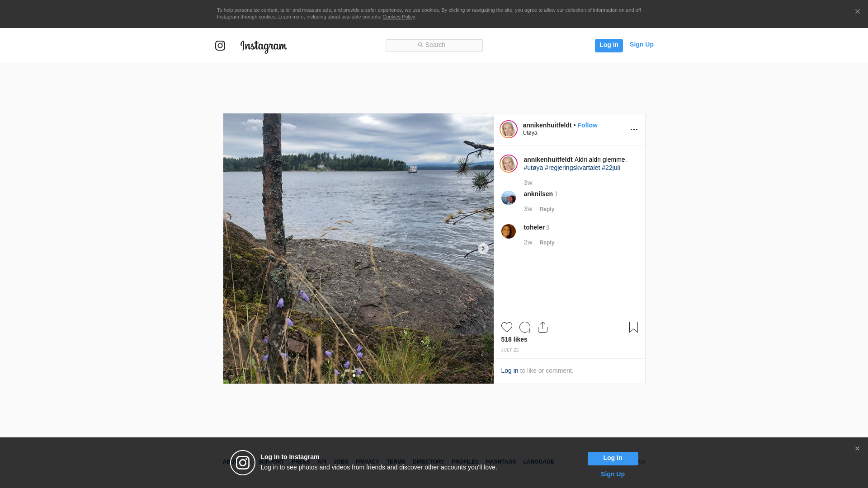This screenshot has height=488, width=868.
Task: Click the heart like icon
Action: [x=506, y=327]
